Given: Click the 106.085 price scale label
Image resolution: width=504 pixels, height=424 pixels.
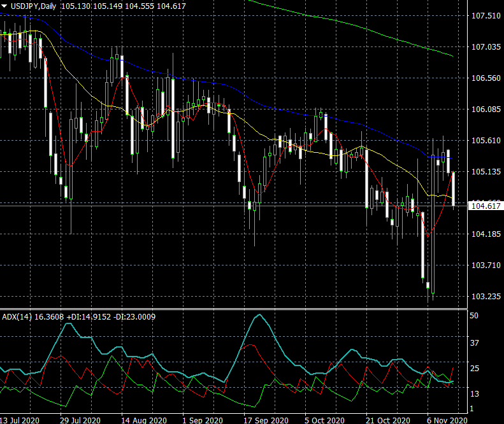Looking at the screenshot, I should point(486,110).
